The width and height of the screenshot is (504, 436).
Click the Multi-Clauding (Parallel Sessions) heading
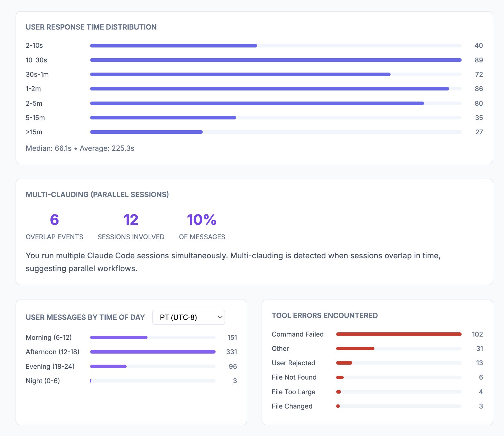[x=97, y=194]
